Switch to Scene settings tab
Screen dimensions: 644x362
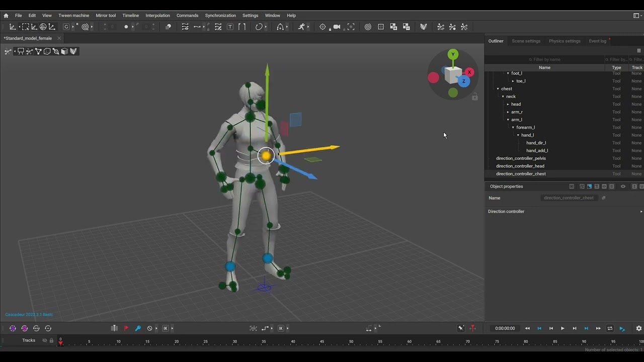tap(526, 41)
